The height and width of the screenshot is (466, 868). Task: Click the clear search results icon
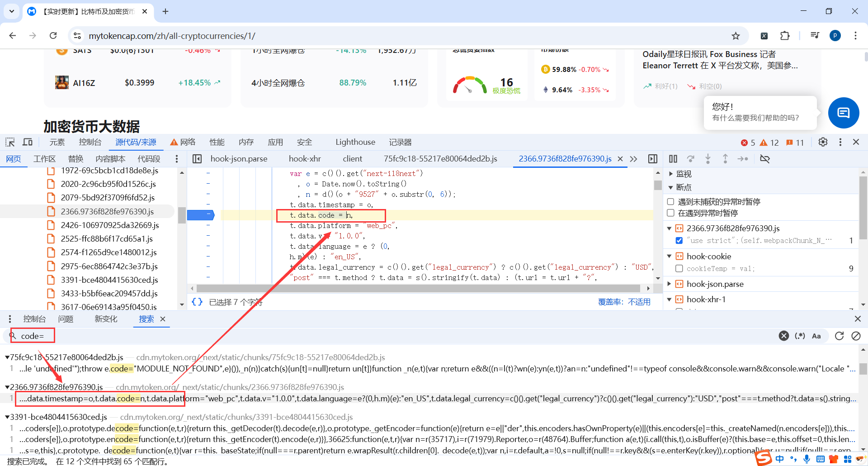pos(856,336)
